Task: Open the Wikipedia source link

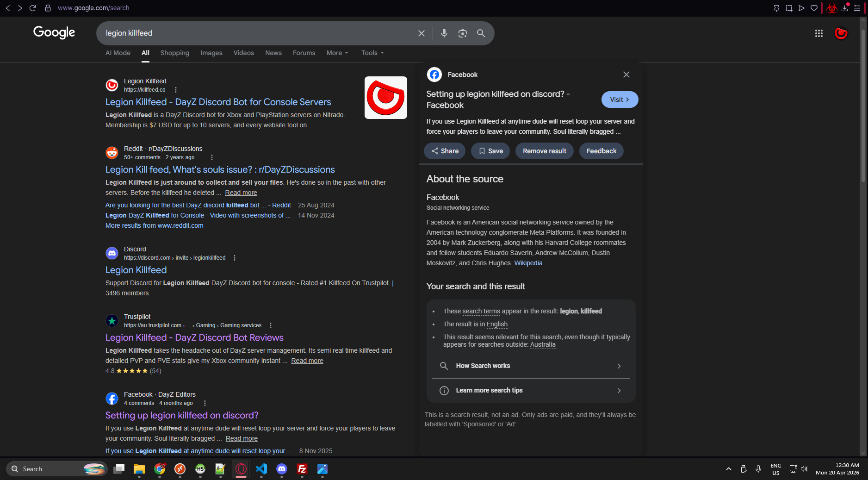Action: coord(528,263)
